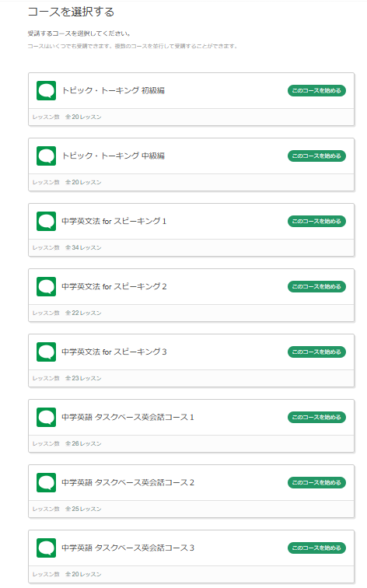The image size is (367, 588).
Task: Open the トピック・トーキング 初級編 title
Action: tap(114, 90)
